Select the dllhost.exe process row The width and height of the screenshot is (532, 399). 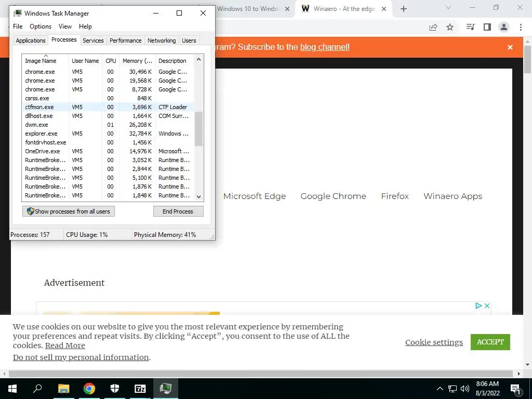coord(108,116)
